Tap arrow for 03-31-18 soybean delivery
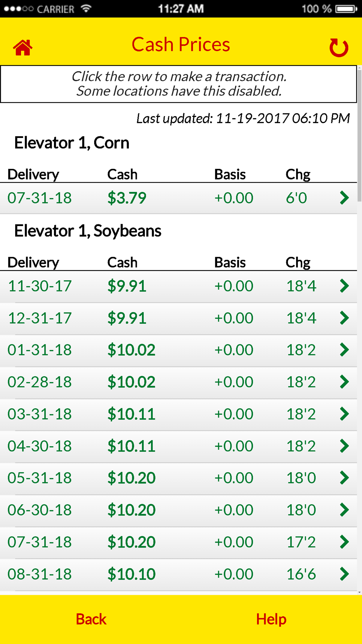The width and height of the screenshot is (362, 644). click(x=344, y=414)
